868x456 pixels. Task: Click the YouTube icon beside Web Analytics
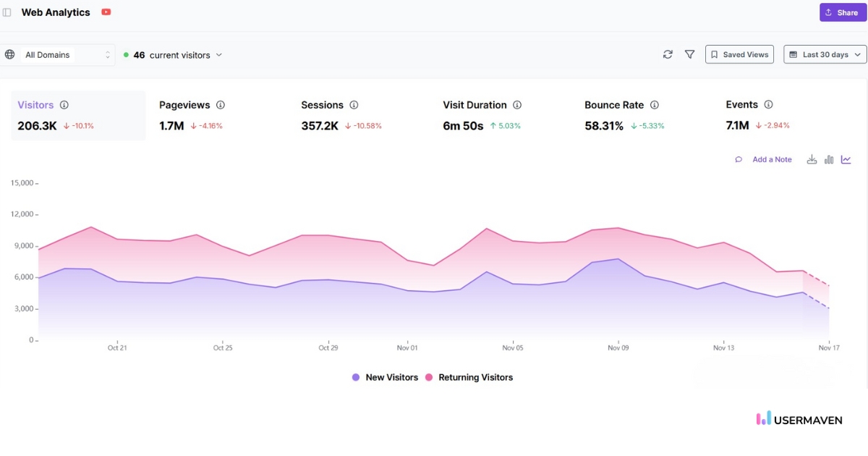coord(106,12)
